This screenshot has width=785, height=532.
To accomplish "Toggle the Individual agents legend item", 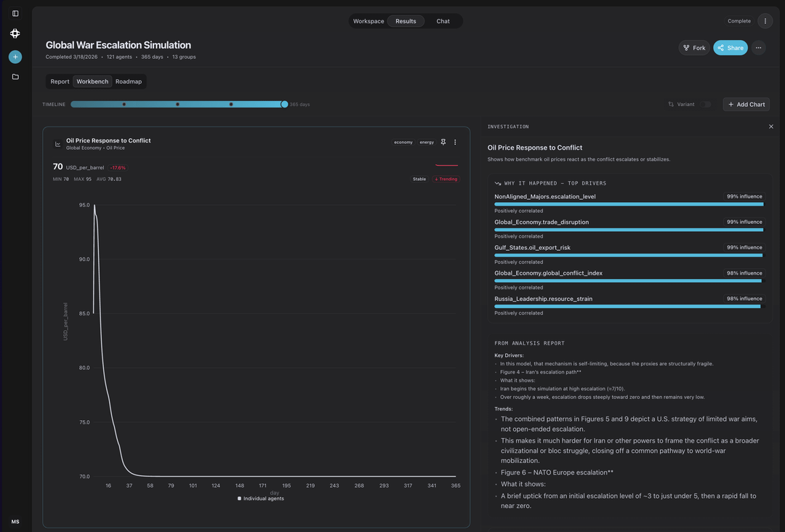I will coord(260,499).
